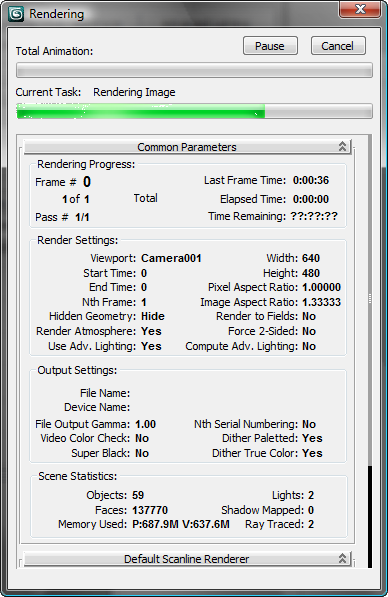Select the Camera001 viewport value

[x=171, y=258]
